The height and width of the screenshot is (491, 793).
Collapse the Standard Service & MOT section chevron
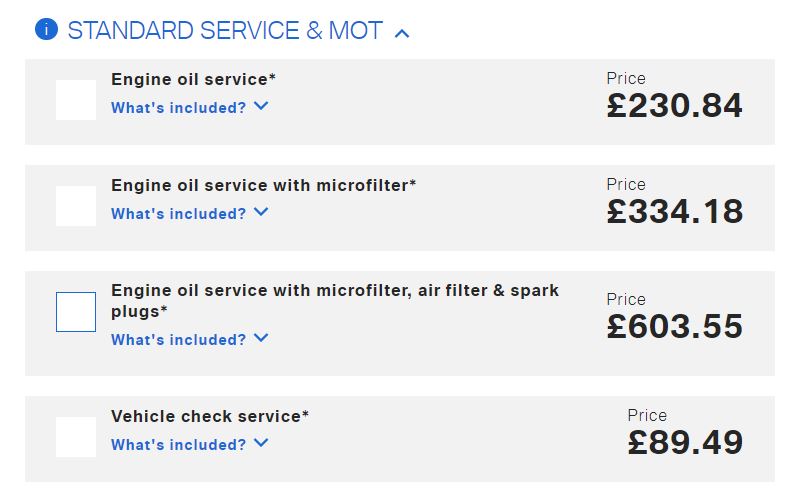(x=402, y=33)
